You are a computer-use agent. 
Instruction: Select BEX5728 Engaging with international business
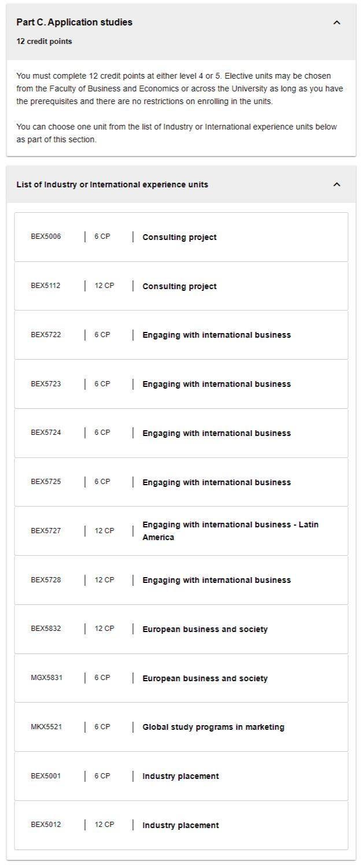181,580
